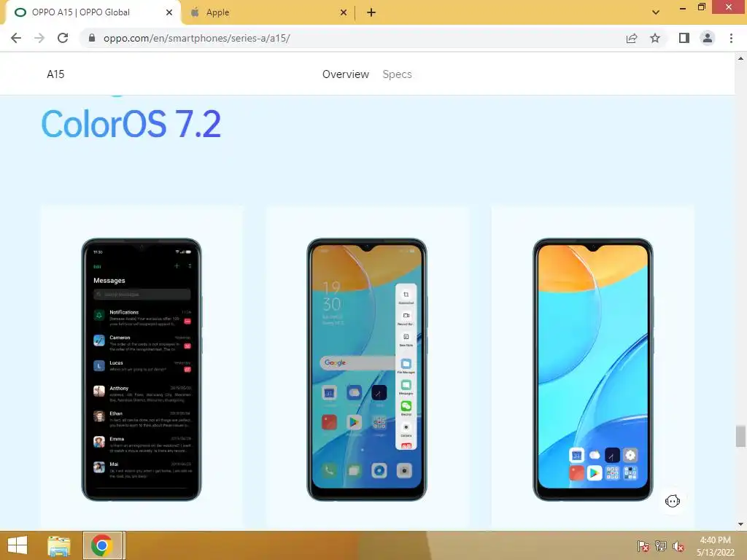Click the vertical scrollbar thumb
Viewport: 747px width, 560px height.
click(740, 436)
